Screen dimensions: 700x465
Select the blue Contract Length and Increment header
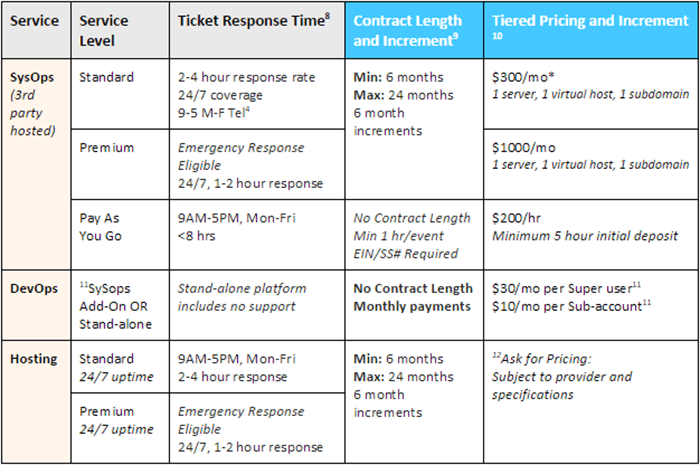tap(408, 33)
